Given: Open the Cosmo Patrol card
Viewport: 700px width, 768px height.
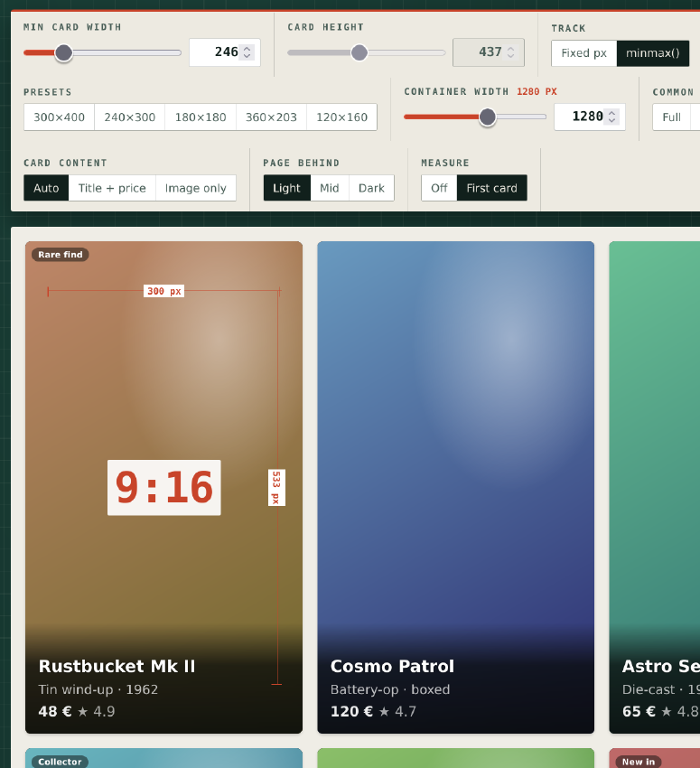Looking at the screenshot, I should [x=456, y=487].
